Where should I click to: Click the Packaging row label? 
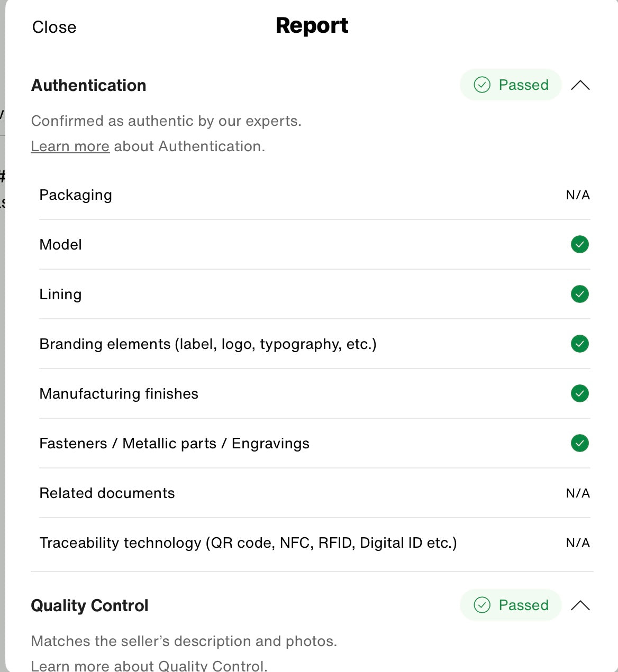[76, 195]
